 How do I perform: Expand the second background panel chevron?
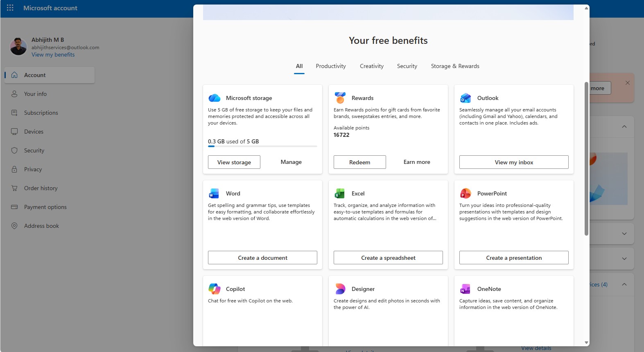(x=624, y=234)
